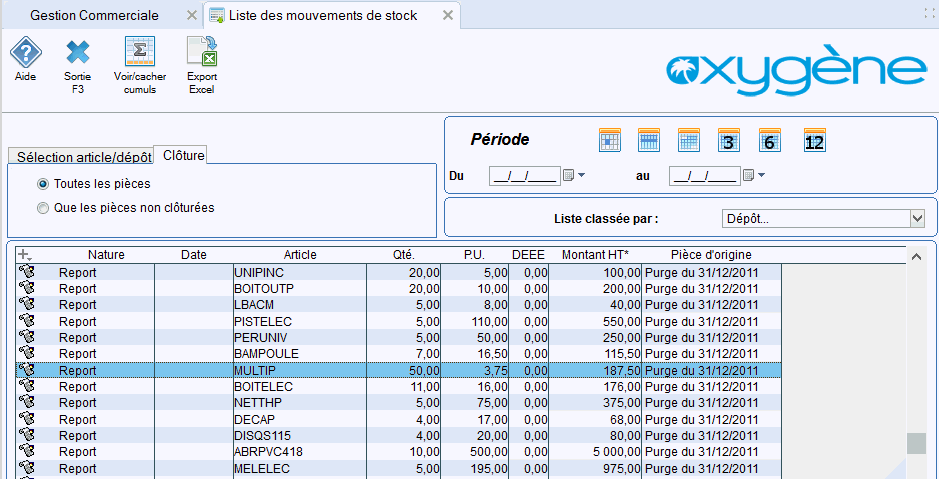Expand the Du date dropdown arrow
Image resolution: width=939 pixels, height=479 pixels.
point(581,175)
